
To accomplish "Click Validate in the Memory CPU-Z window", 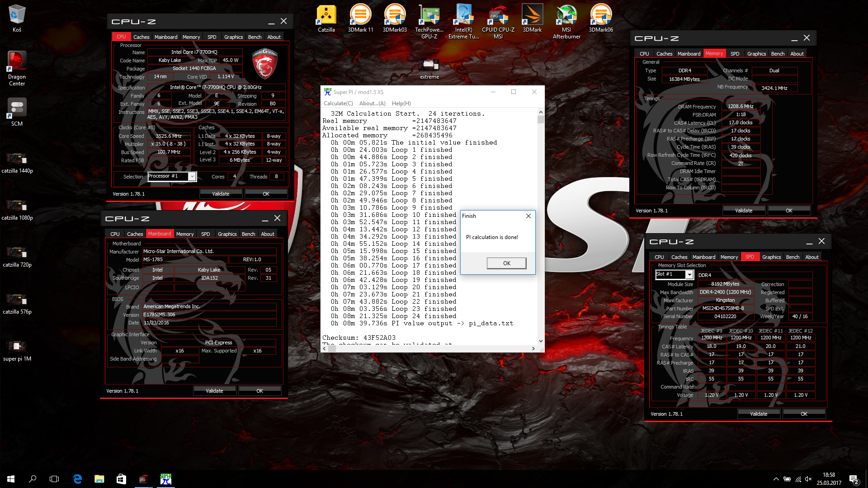I will [744, 211].
